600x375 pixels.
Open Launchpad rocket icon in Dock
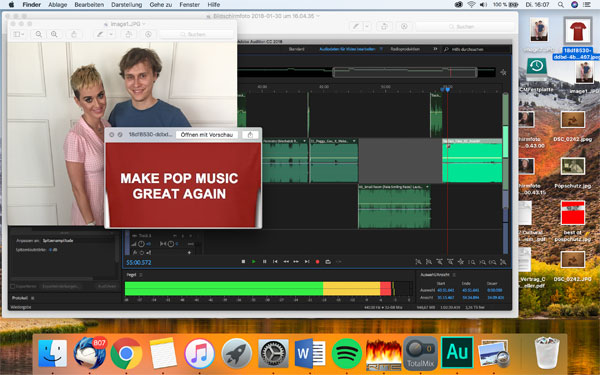[x=236, y=354]
